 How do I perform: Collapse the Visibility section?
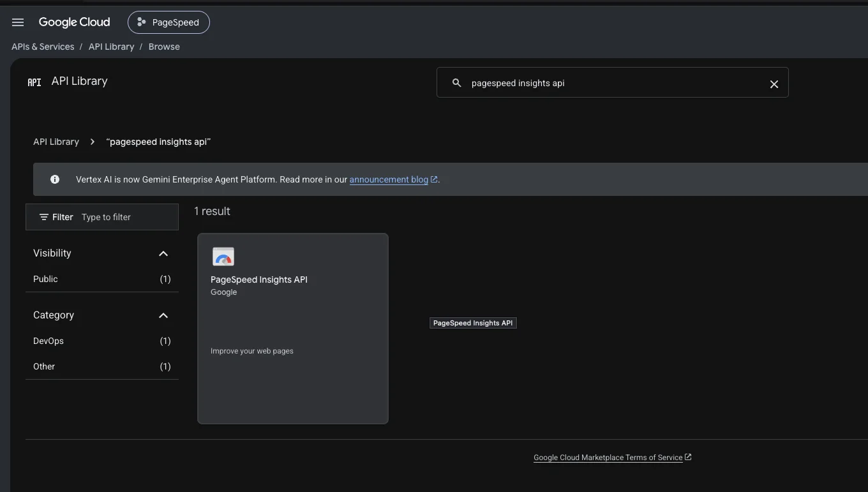coord(163,253)
